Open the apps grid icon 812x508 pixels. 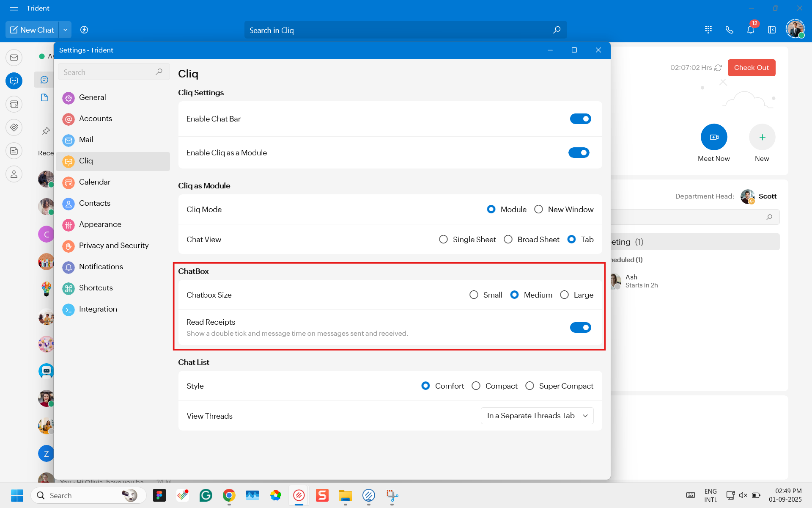point(708,30)
